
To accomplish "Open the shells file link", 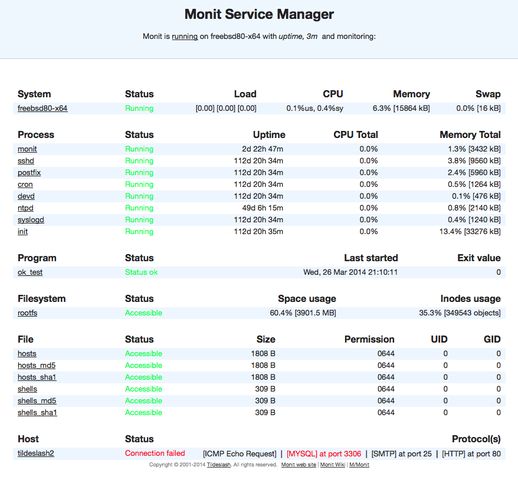I will click(27, 389).
